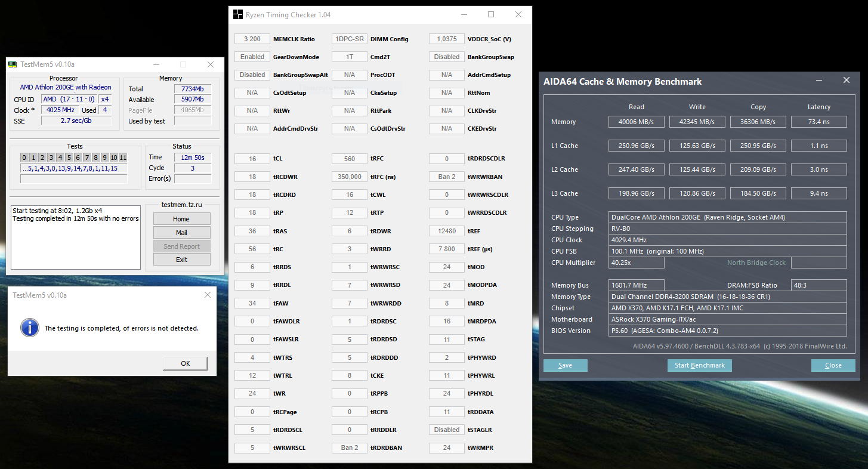Click the Memory Copy value 36306 MB/s
The width and height of the screenshot is (868, 469).
tap(758, 122)
